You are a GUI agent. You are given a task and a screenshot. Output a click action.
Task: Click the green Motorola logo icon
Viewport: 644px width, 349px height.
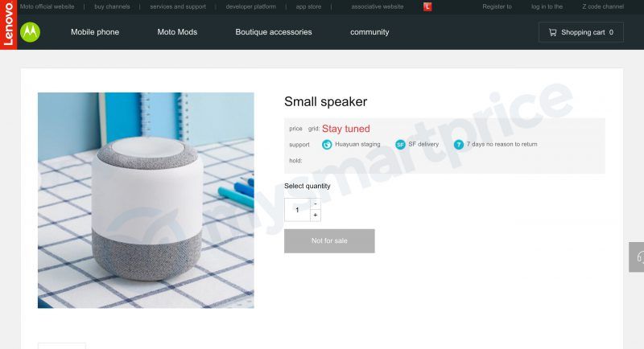[30, 32]
